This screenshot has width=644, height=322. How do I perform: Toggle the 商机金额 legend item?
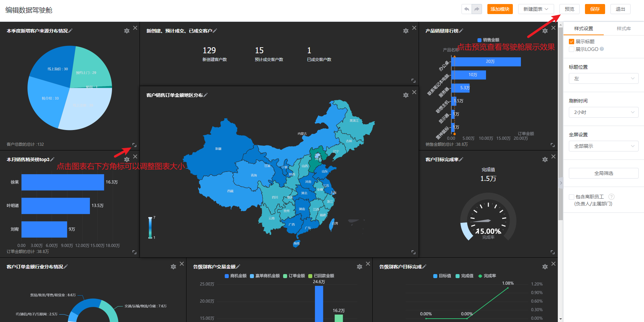[x=235, y=276]
